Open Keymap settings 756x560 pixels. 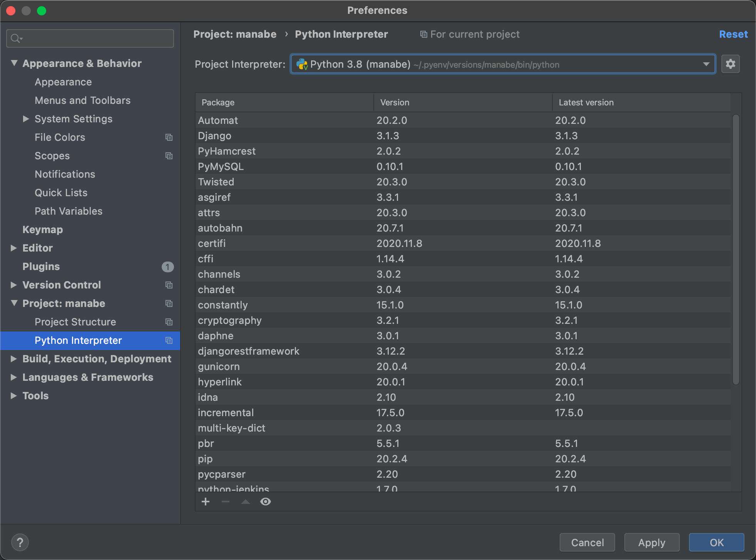click(42, 230)
